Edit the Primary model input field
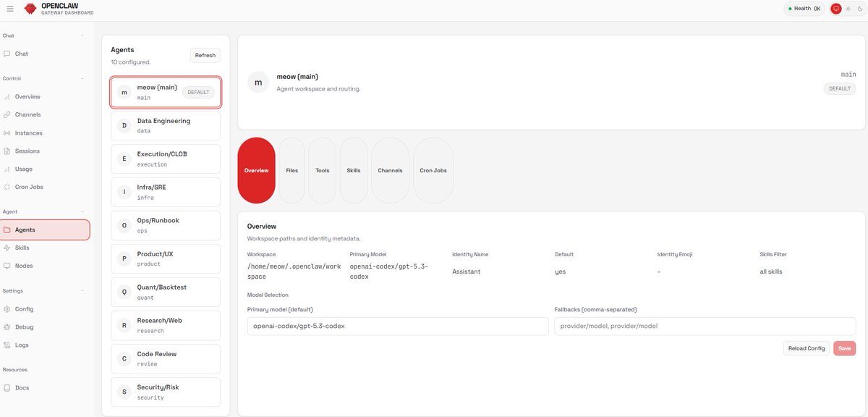Viewport: 868px width, 417px height. tap(398, 326)
